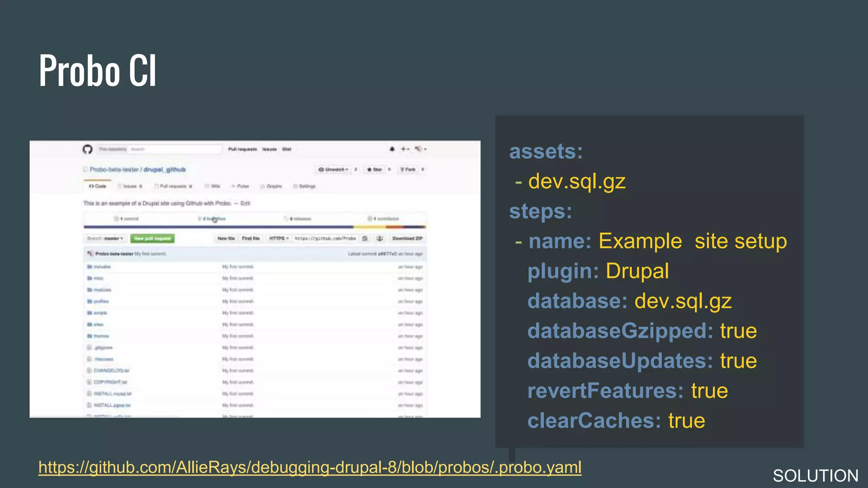Open the CHANGELOG.txt file
Image resolution: width=868 pixels, height=488 pixels.
tap(111, 370)
